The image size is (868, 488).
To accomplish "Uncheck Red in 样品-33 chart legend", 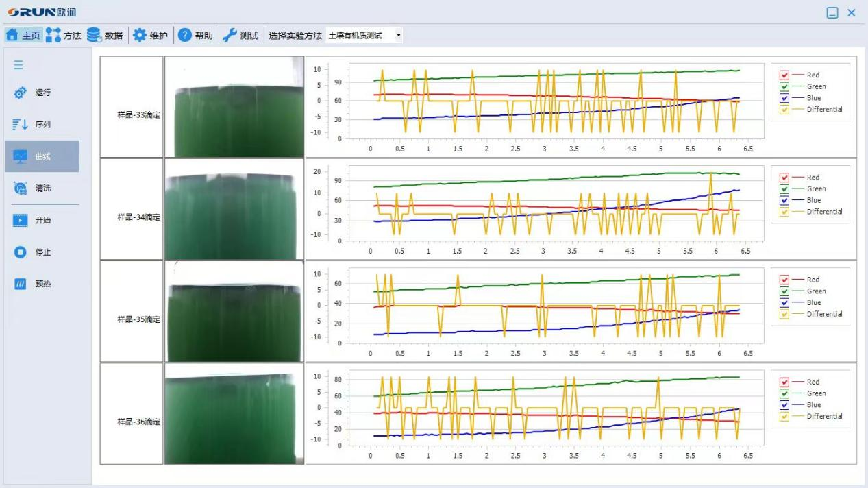I will coord(784,75).
